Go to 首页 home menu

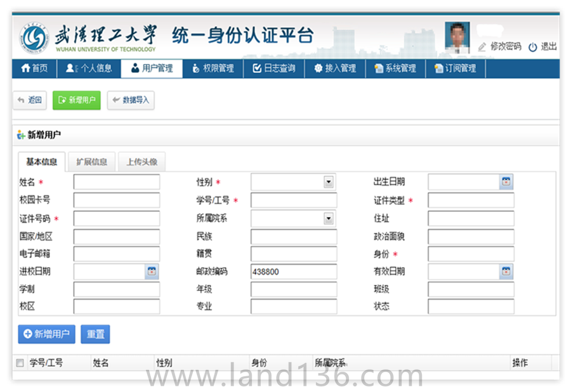34,69
